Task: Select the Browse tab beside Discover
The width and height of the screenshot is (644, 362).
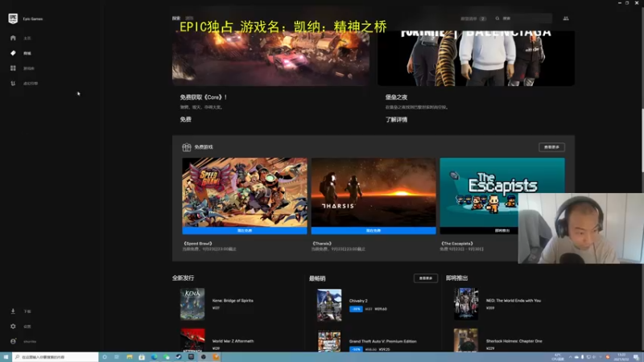Action: click(x=189, y=19)
